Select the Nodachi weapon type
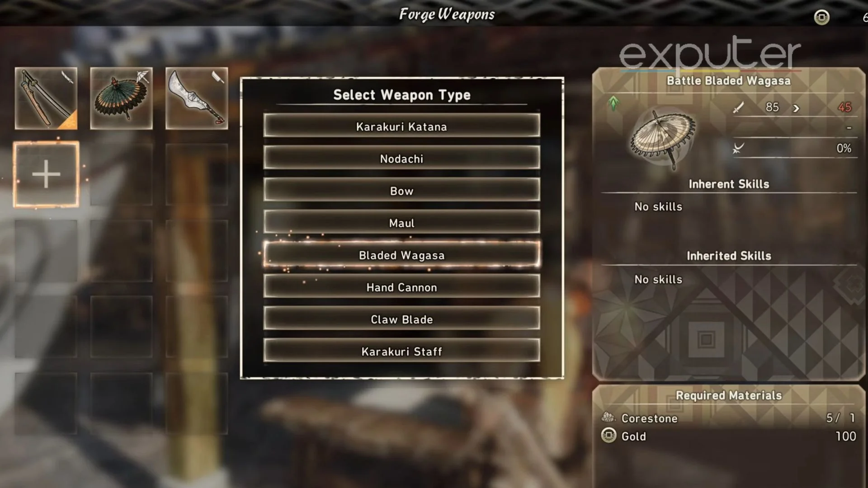 402,159
